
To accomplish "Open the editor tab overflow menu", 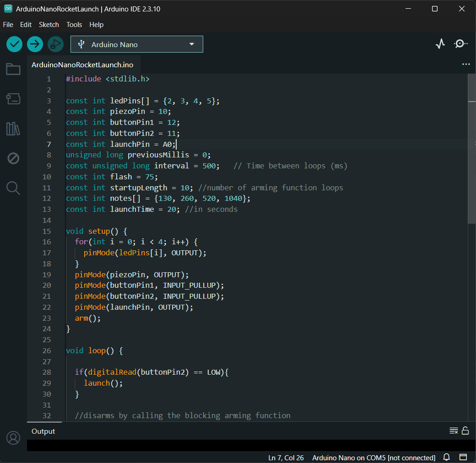I will pos(466,65).
